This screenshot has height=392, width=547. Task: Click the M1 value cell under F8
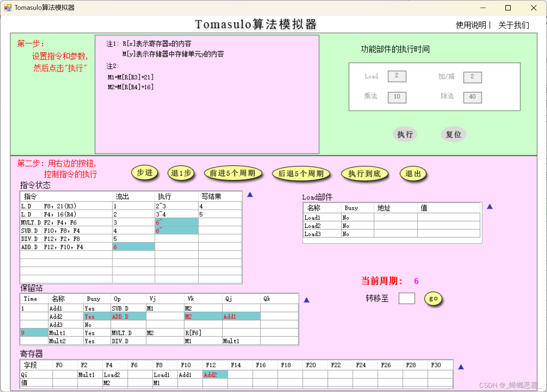[x=165, y=383]
